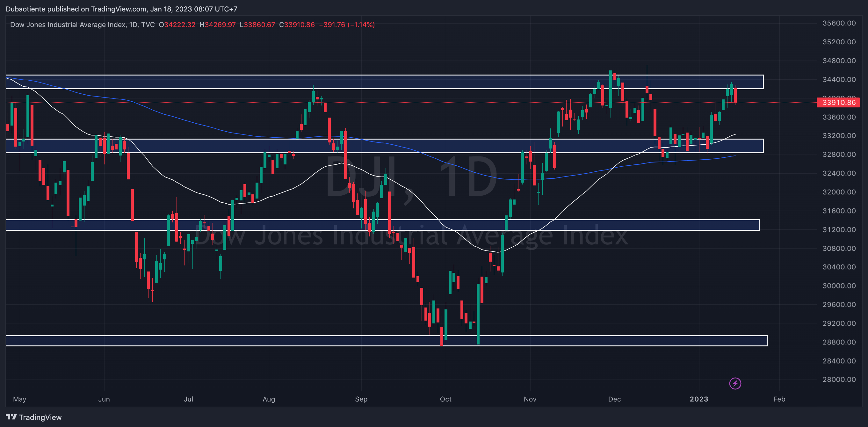
Task: Select the top resistance zone rectangle near 34400
Action: [x=385, y=82]
